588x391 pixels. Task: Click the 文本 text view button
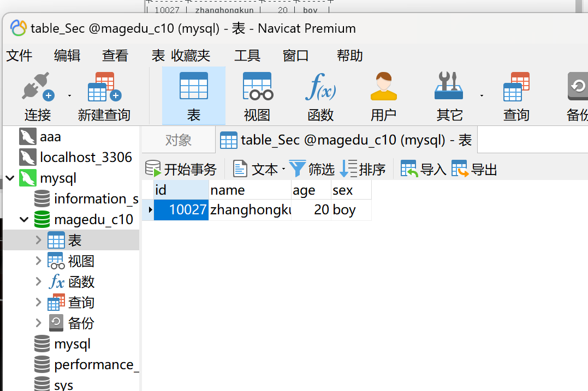tap(256, 169)
